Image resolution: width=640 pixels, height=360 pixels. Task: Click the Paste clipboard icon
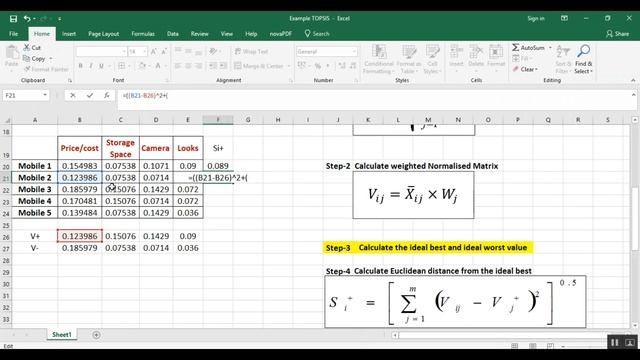click(x=11, y=53)
